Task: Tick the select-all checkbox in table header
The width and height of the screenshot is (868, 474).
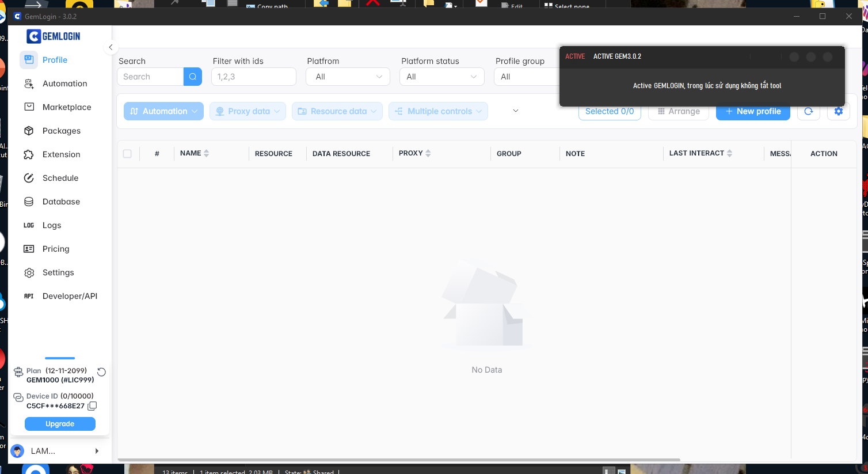Action: (x=127, y=154)
